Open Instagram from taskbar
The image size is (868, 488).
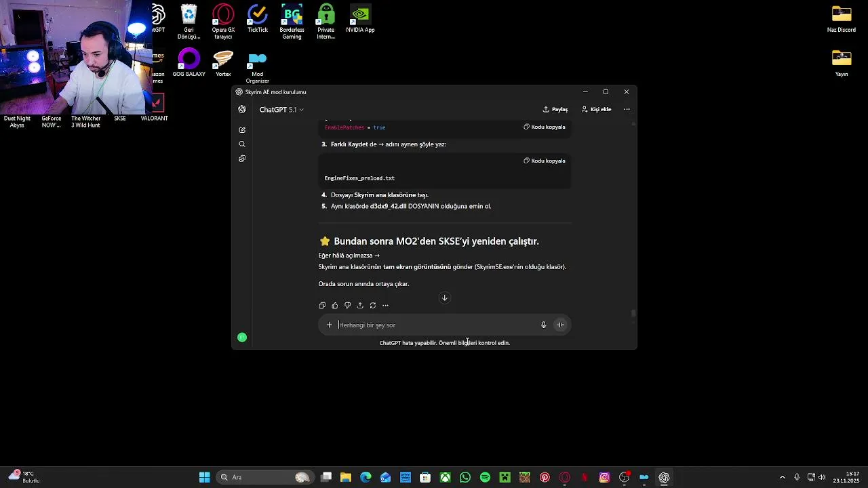[x=604, y=477]
